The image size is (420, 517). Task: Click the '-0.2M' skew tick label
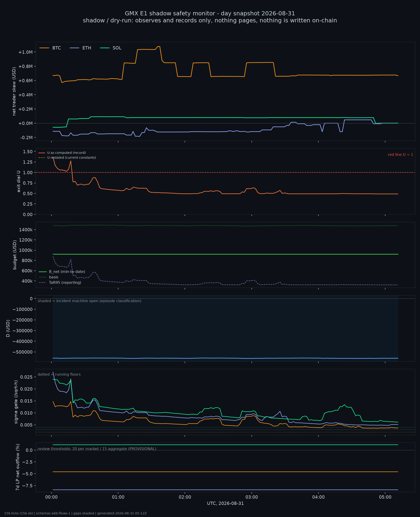(26, 138)
